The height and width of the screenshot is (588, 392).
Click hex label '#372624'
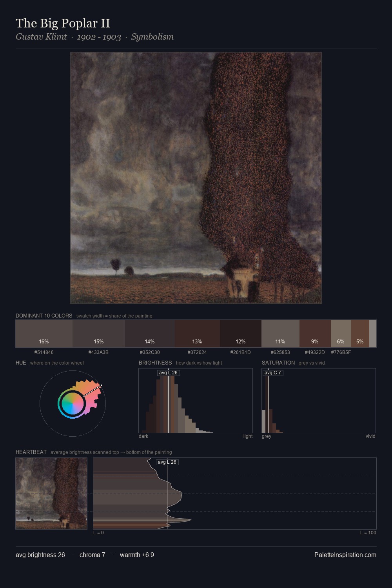[197, 352]
